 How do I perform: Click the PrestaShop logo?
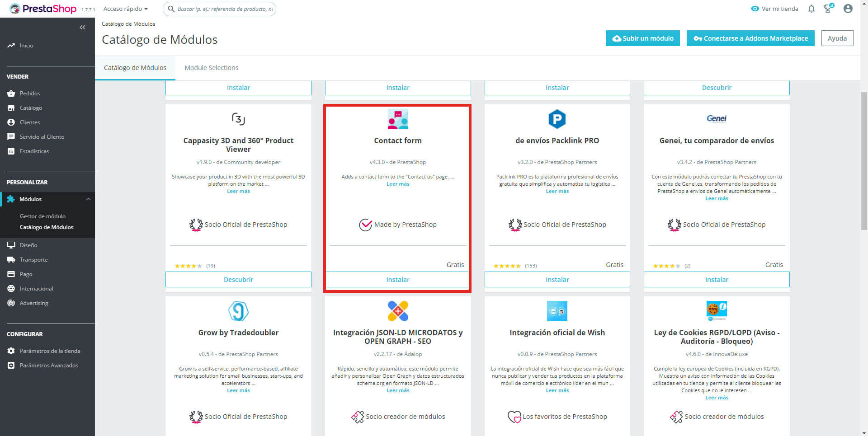pyautogui.click(x=43, y=9)
